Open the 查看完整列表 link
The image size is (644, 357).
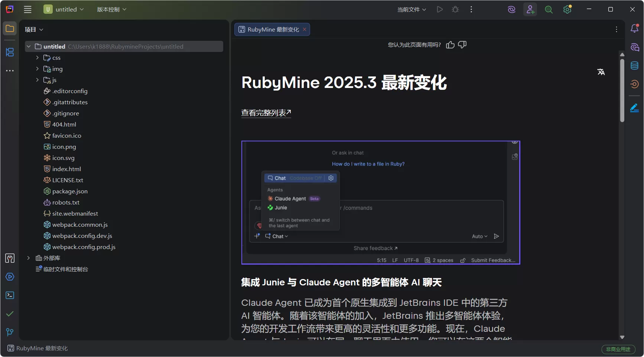click(x=266, y=112)
